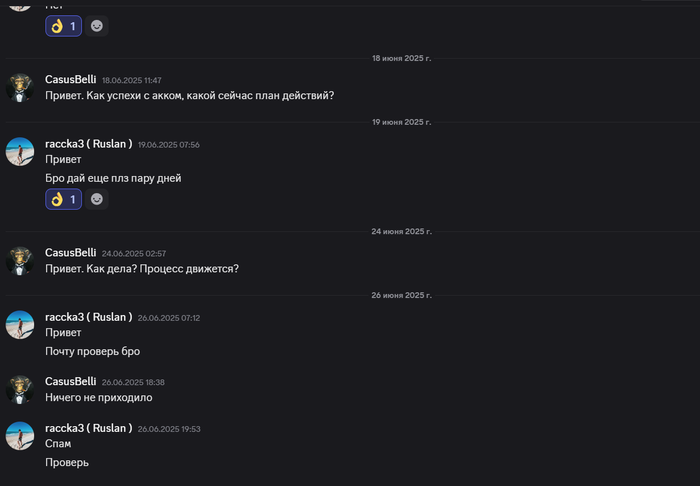Click raccka3's avatar next to the "Спам" message
Image resolution: width=700 pixels, height=486 pixels.
[x=20, y=435]
